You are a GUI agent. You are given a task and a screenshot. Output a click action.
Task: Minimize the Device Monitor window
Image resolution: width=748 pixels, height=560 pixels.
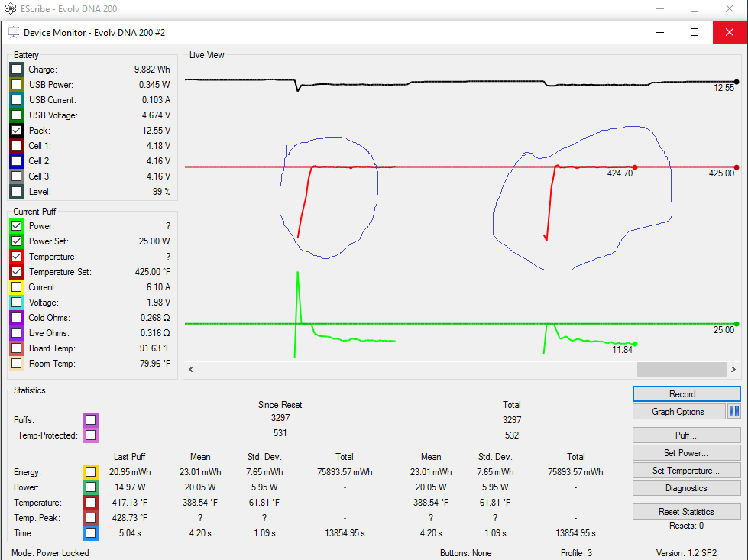tap(660, 32)
